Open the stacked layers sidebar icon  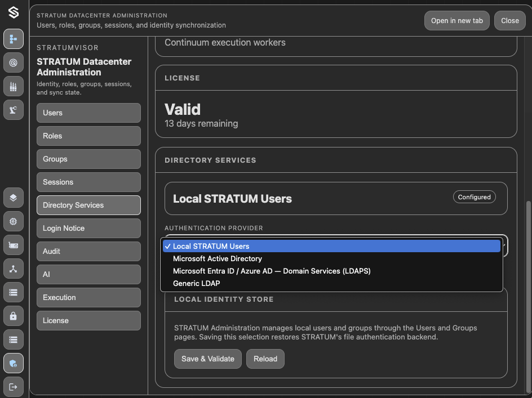[x=14, y=198]
